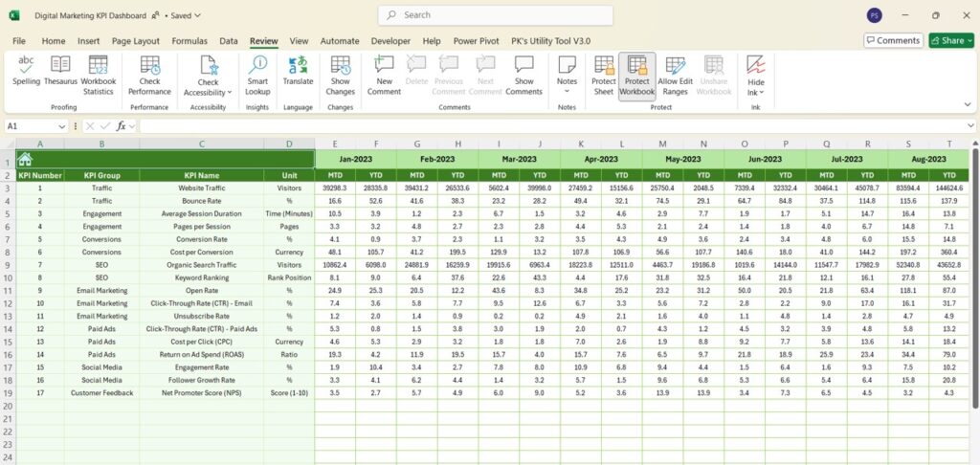Open Smart Lookup
The image size is (980, 465).
(x=257, y=75)
